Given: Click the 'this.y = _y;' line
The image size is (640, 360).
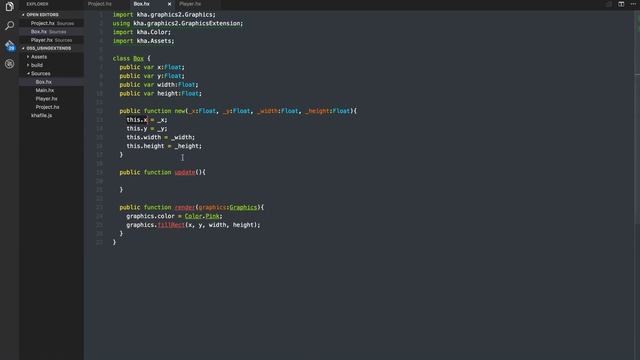Looking at the screenshot, I should click(x=147, y=129).
